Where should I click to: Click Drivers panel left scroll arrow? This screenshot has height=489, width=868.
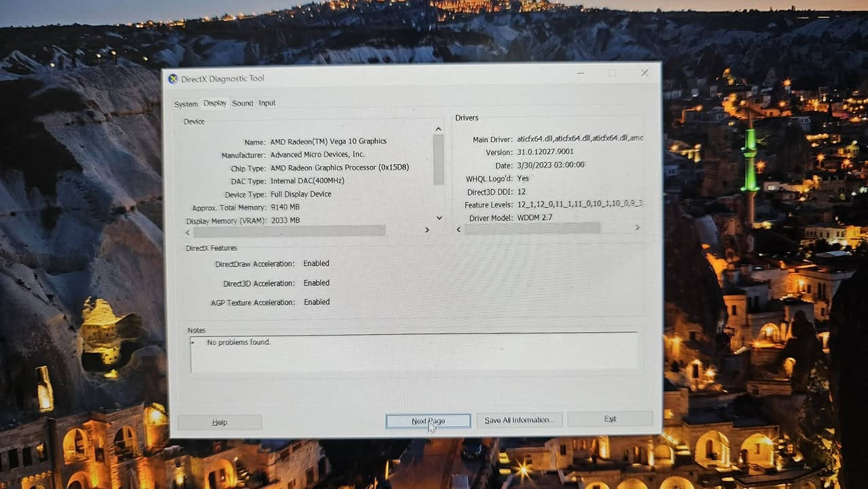click(x=458, y=230)
